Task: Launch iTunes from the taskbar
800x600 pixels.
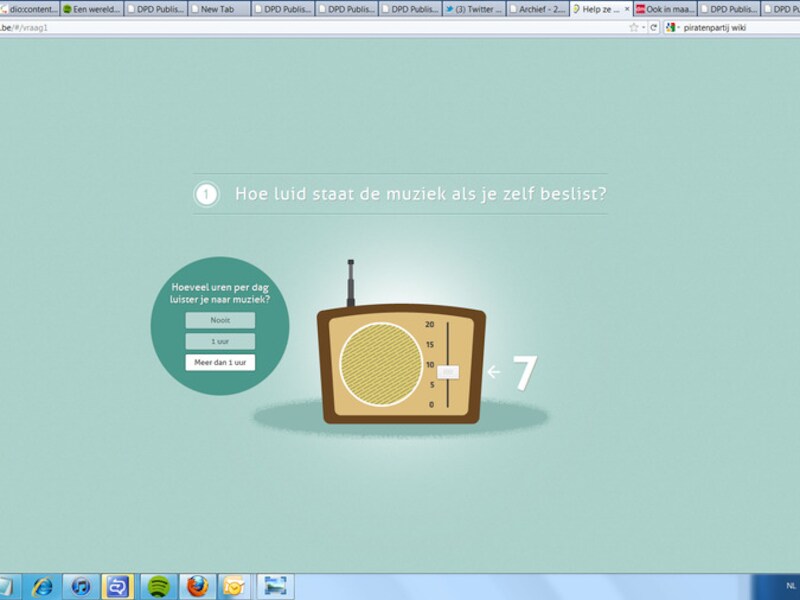Action: click(81, 587)
